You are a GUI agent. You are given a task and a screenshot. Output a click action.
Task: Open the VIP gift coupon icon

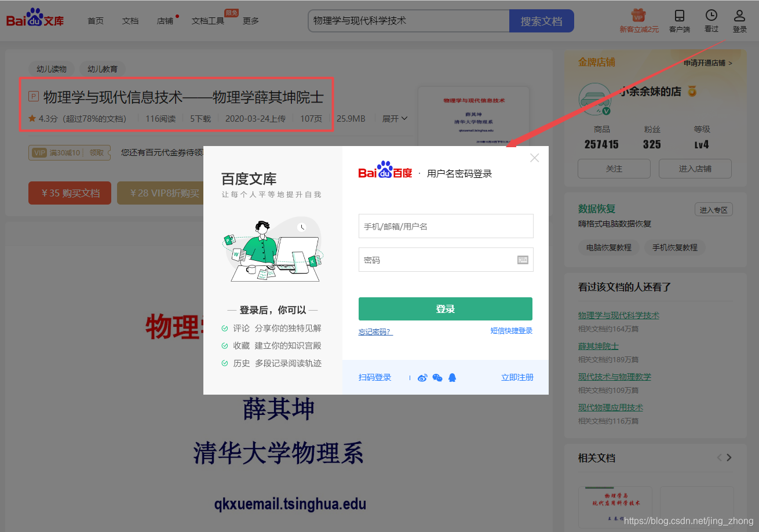(x=638, y=16)
